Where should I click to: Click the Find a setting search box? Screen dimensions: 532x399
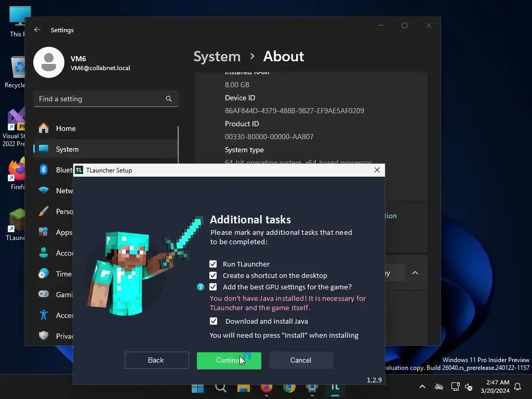(105, 99)
